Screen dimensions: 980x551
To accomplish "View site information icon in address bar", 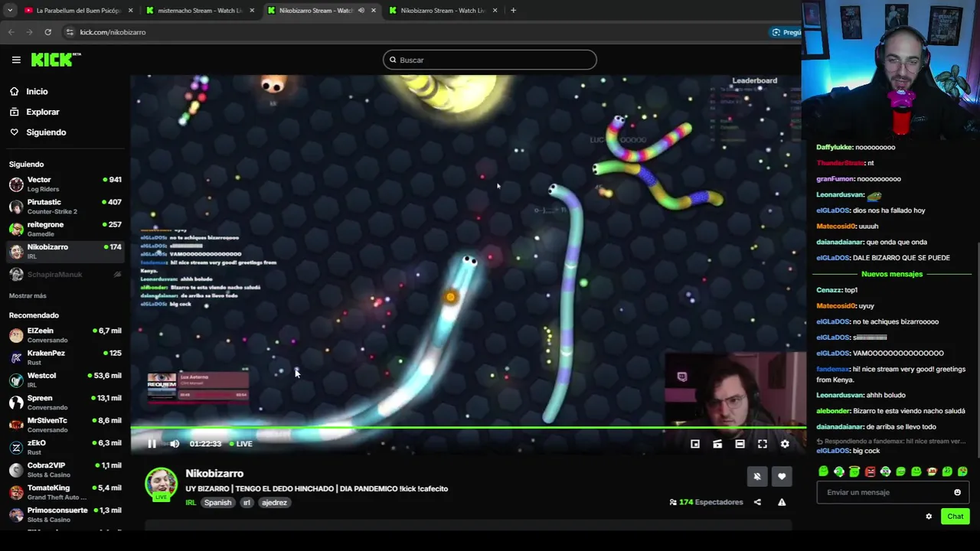I will [70, 32].
